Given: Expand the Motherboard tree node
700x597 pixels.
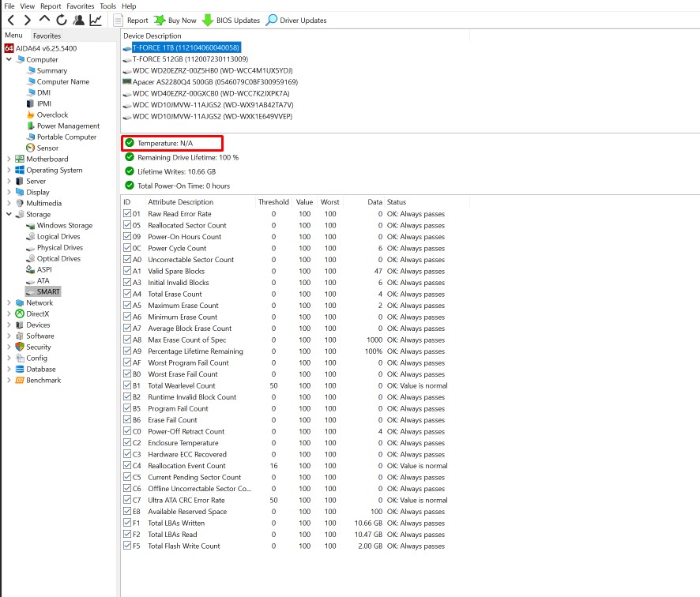Looking at the screenshot, I should pyautogui.click(x=9, y=159).
